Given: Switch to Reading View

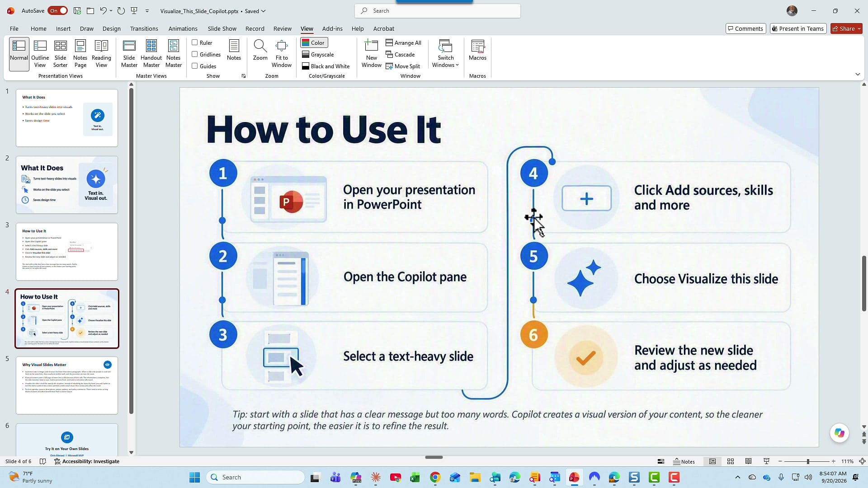Looking at the screenshot, I should click(x=101, y=54).
